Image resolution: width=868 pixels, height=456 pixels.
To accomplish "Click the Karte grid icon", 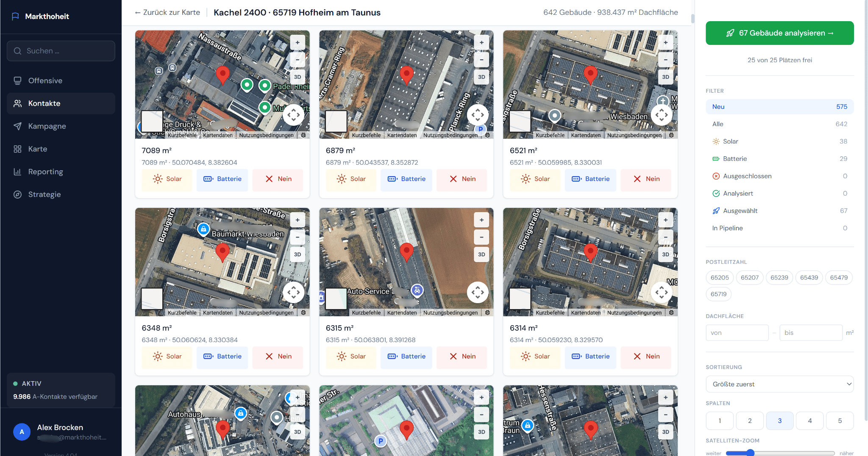I will coord(17,149).
